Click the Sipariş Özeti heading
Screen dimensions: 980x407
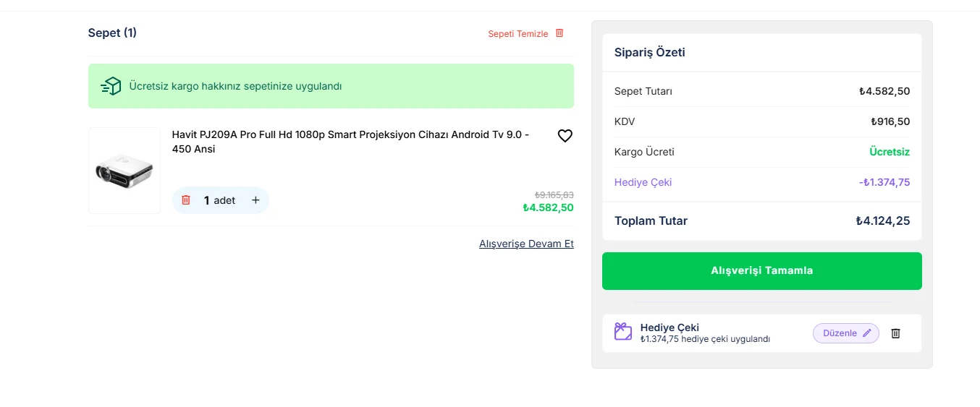649,52
